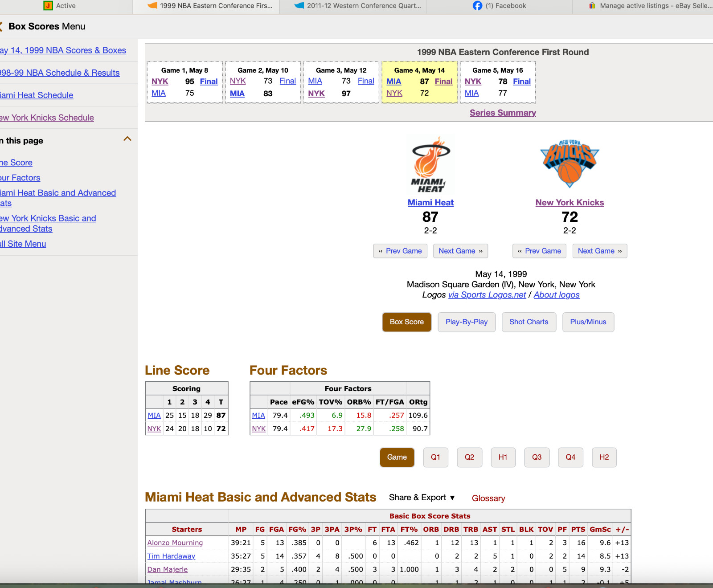Viewport: 713px width, 588px height.
Task: Open Tim Hardaway's player page
Action: tap(171, 556)
